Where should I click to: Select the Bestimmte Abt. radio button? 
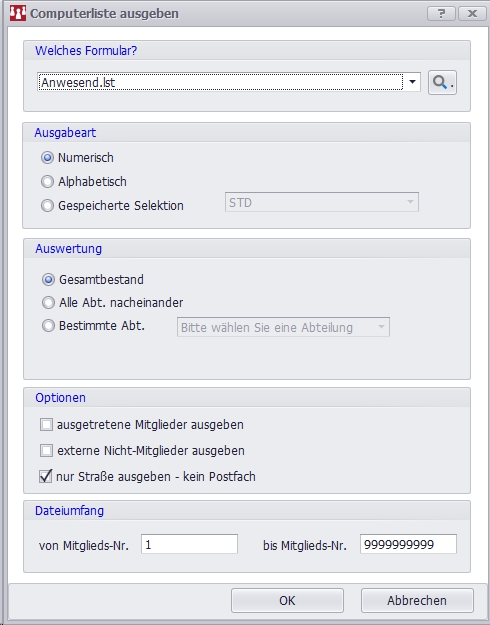tap(48, 326)
